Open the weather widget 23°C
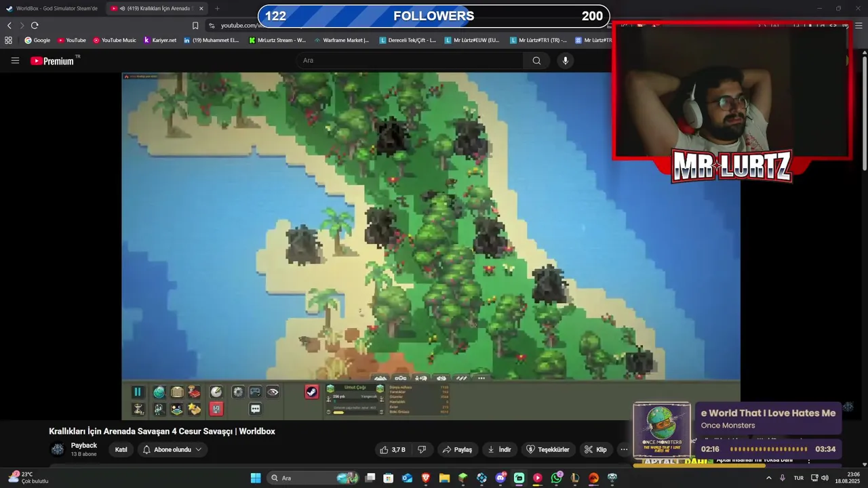The width and height of the screenshot is (868, 488). 28,478
